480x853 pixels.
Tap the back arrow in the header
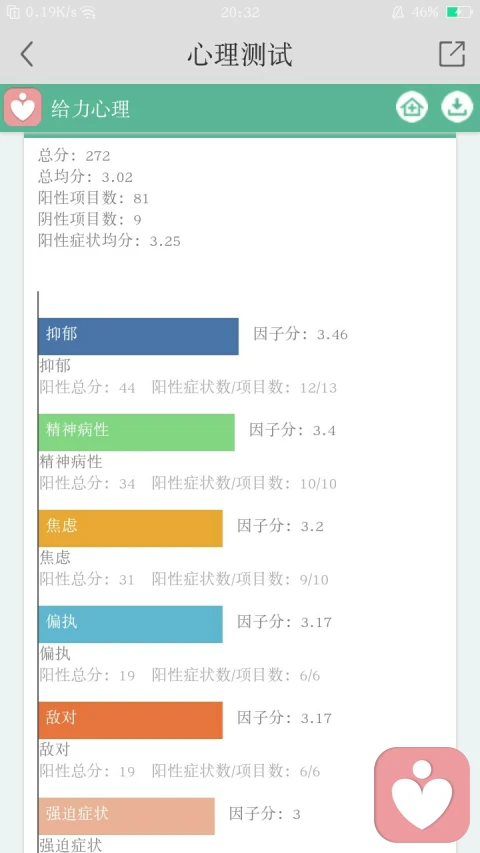pyautogui.click(x=27, y=54)
